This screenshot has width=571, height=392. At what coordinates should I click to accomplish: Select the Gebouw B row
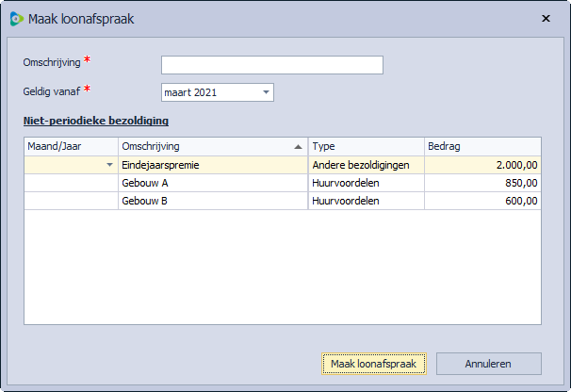pyautogui.click(x=212, y=201)
